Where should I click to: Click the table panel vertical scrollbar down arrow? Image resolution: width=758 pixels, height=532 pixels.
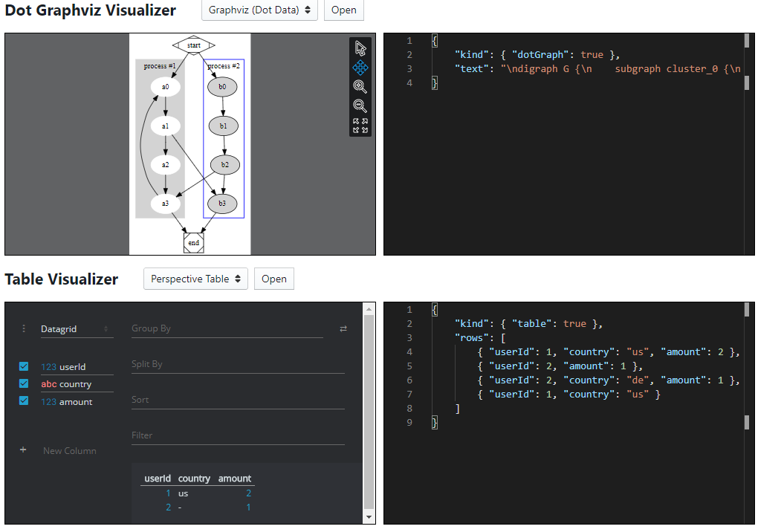pyautogui.click(x=369, y=517)
